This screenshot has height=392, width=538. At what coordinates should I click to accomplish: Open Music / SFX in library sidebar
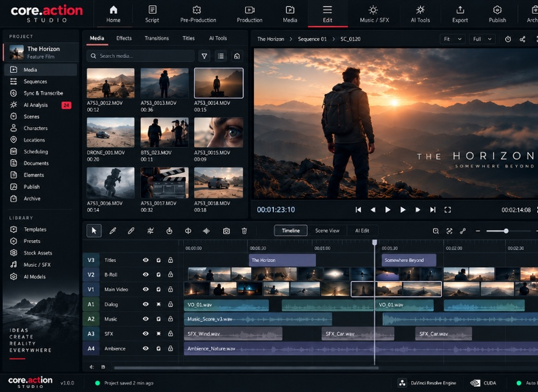41,264
